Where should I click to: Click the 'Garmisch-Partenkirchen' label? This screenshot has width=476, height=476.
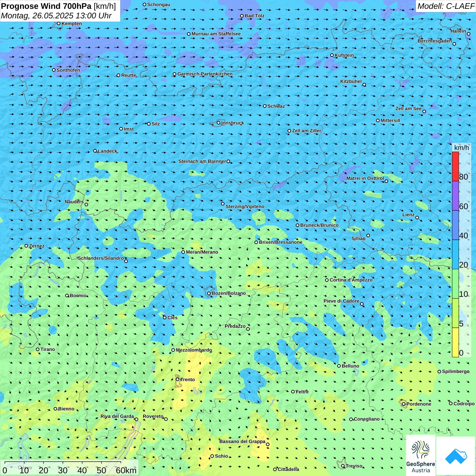(205, 74)
